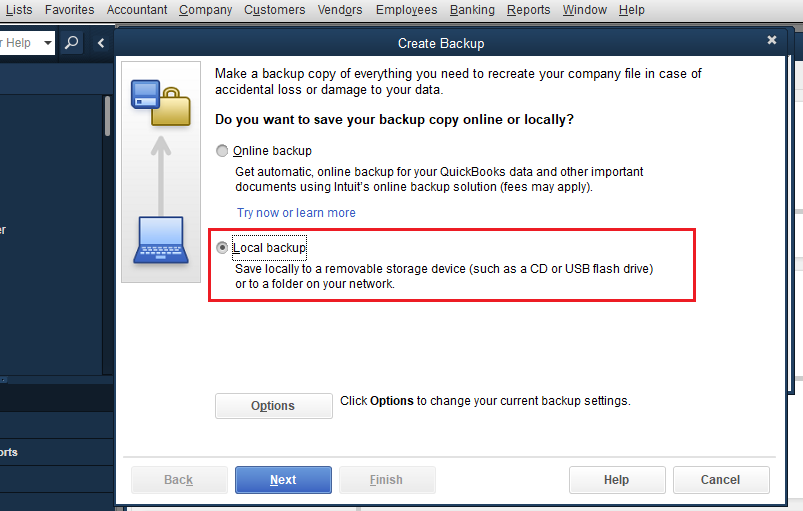The height and width of the screenshot is (511, 803).
Task: Open the Vendors menu
Action: click(340, 10)
